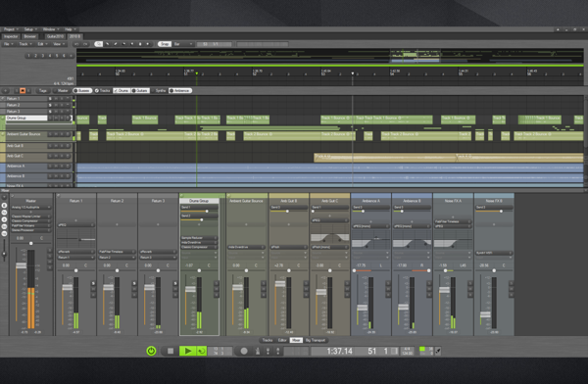Select arrangement preset number 1

coord(28,56)
